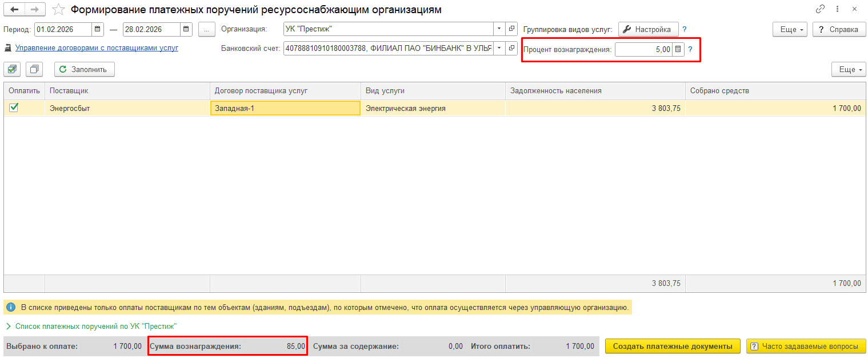Viewport: 868px width, 362px height.
Task: Open Управление договорами с поставщиками услуг link
Action: tap(97, 48)
